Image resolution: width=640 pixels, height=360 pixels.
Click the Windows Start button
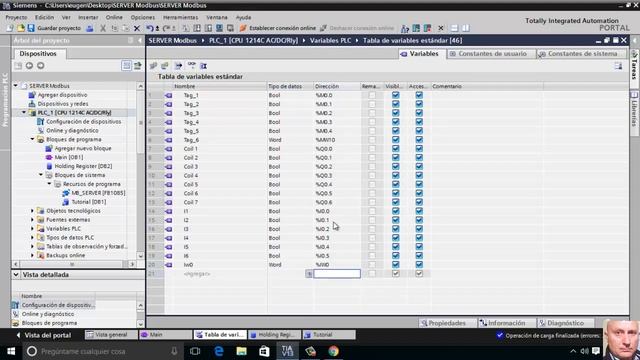tap(11, 351)
